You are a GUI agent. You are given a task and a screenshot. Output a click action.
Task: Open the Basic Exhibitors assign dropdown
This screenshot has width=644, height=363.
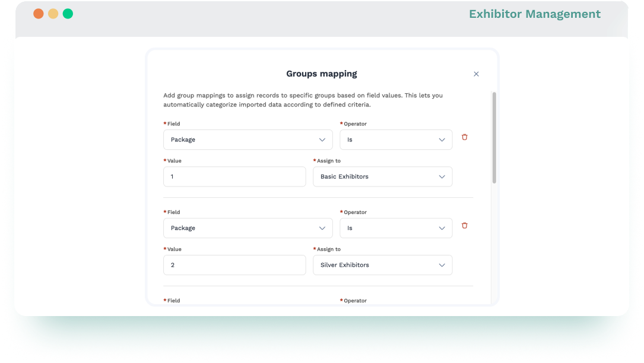[x=383, y=176]
